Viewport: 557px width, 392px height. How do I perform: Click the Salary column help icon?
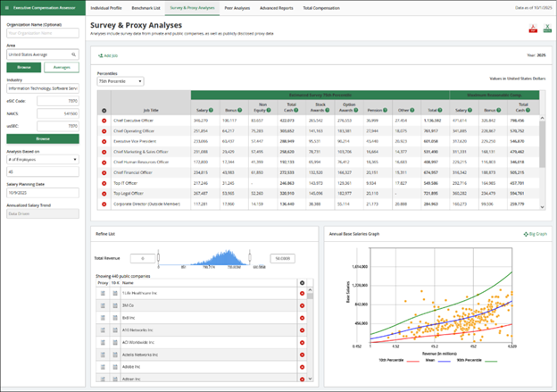pos(211,110)
